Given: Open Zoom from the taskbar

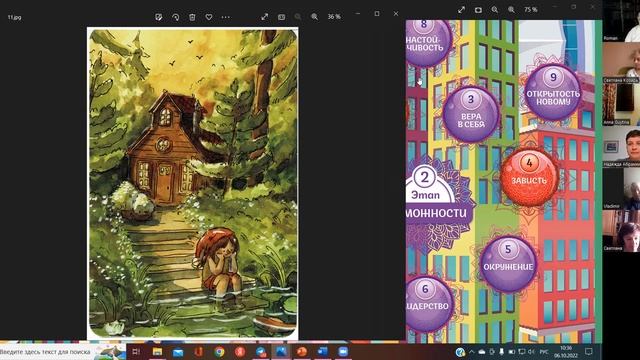Looking at the screenshot, I should [343, 351].
